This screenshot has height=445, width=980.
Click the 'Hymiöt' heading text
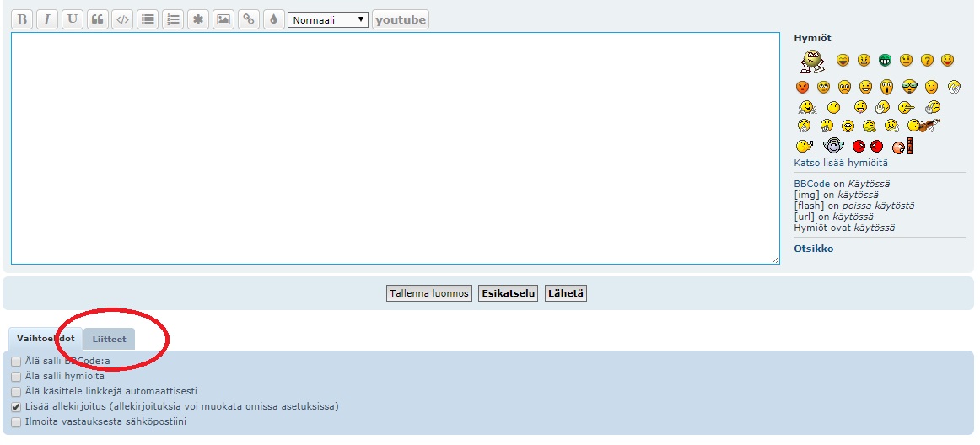(x=812, y=38)
